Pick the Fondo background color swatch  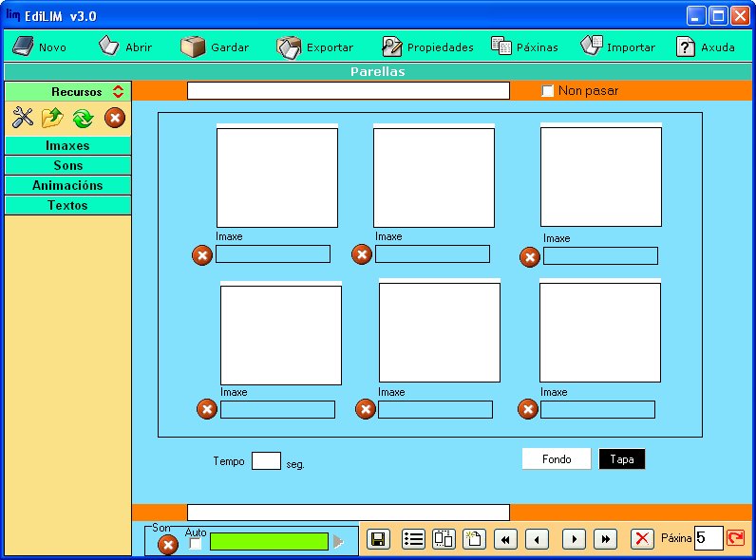pos(557,459)
